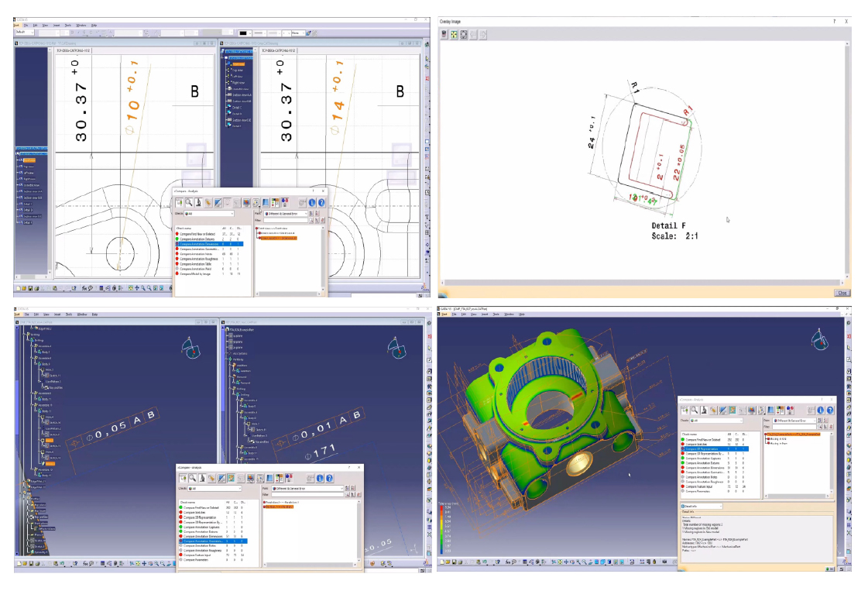Click compass icon in bottom-left left model window
Viewport: 868px width, 591px height.
[x=191, y=347]
